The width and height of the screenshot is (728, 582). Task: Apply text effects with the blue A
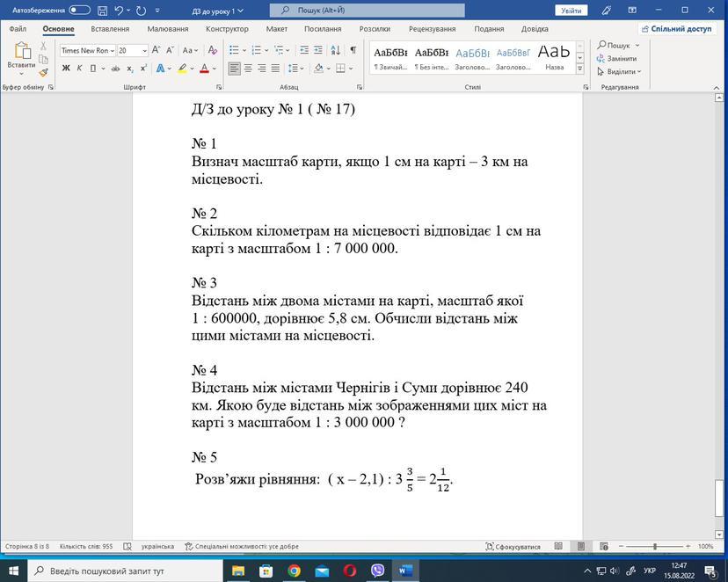click(x=160, y=69)
